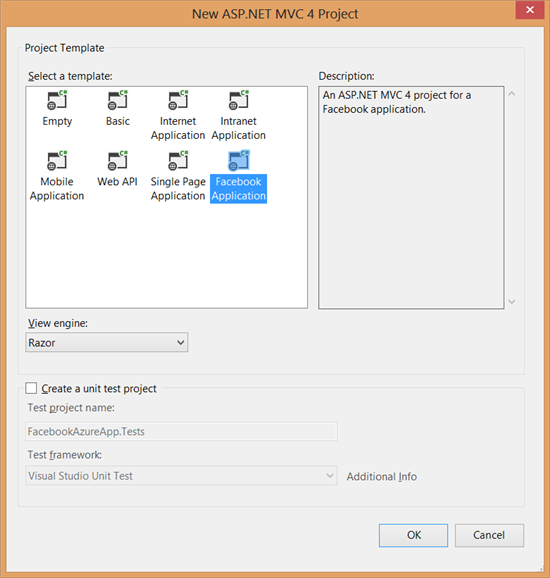550x578 pixels.
Task: Pick the Internet Application template icon
Action: 178,100
